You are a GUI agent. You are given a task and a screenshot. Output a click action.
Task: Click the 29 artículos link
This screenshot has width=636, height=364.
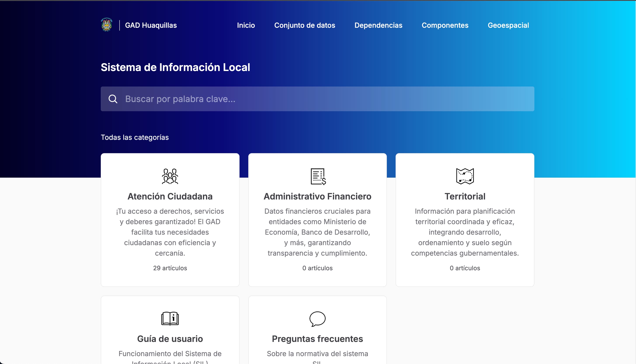pos(170,268)
